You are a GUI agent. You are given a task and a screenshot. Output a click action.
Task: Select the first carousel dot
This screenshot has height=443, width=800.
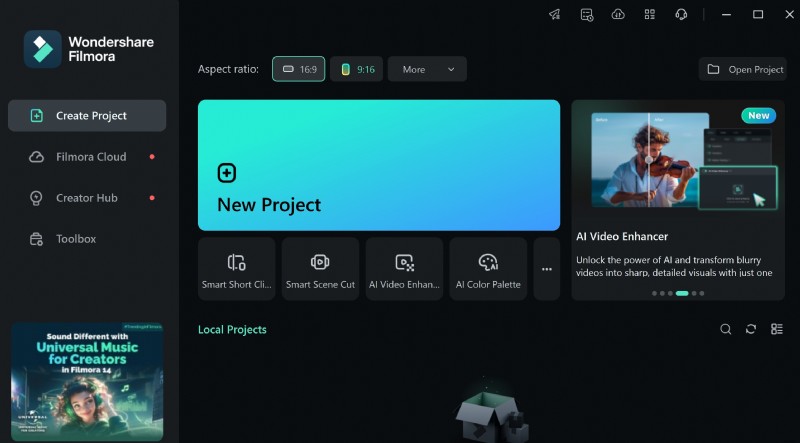[x=654, y=293]
